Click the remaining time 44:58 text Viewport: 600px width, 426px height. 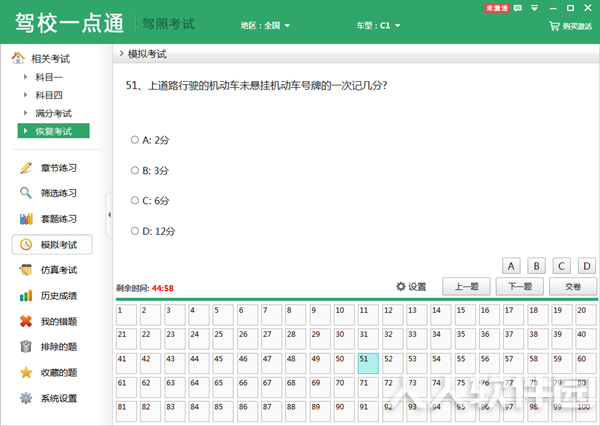[x=163, y=288]
